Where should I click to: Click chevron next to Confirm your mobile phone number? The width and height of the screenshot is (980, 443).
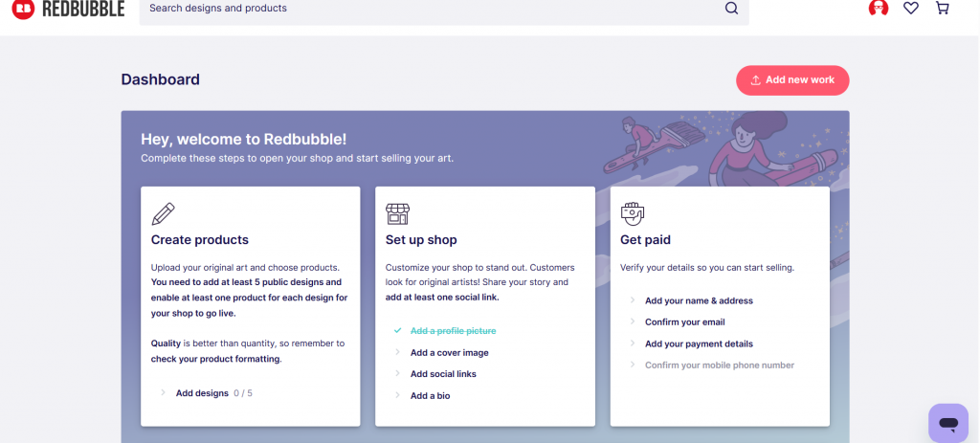click(x=632, y=365)
